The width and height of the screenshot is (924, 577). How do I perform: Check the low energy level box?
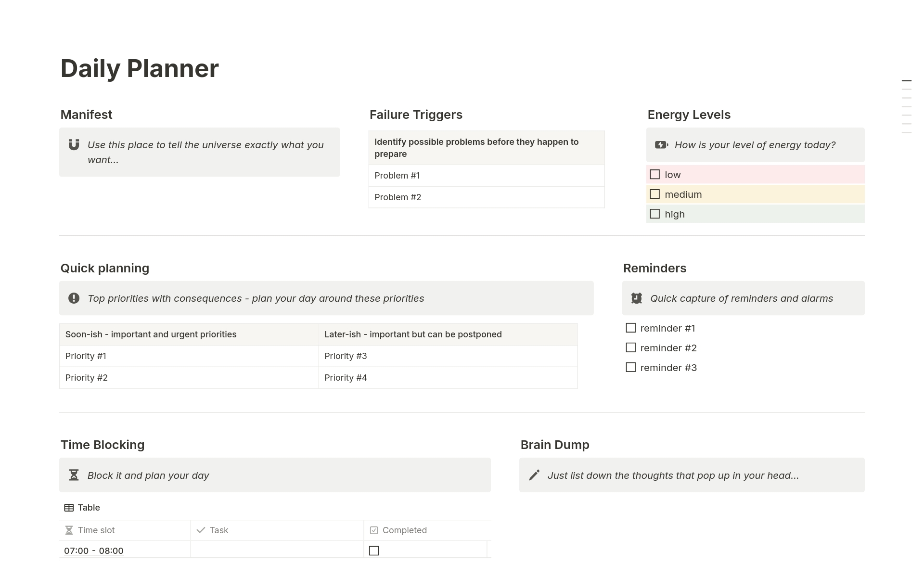click(654, 175)
